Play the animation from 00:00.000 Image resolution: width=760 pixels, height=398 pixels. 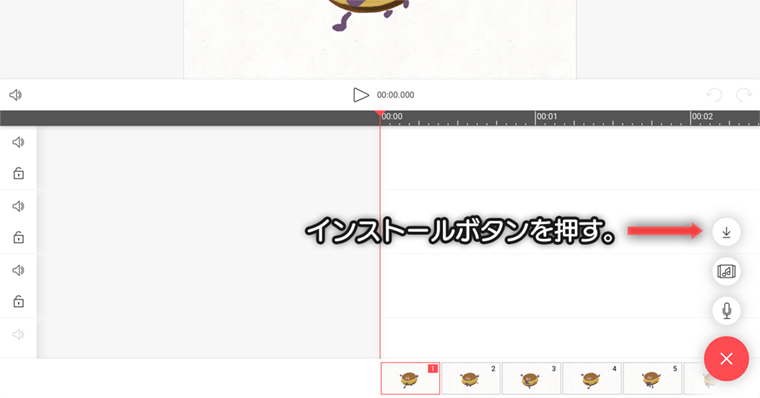click(361, 95)
